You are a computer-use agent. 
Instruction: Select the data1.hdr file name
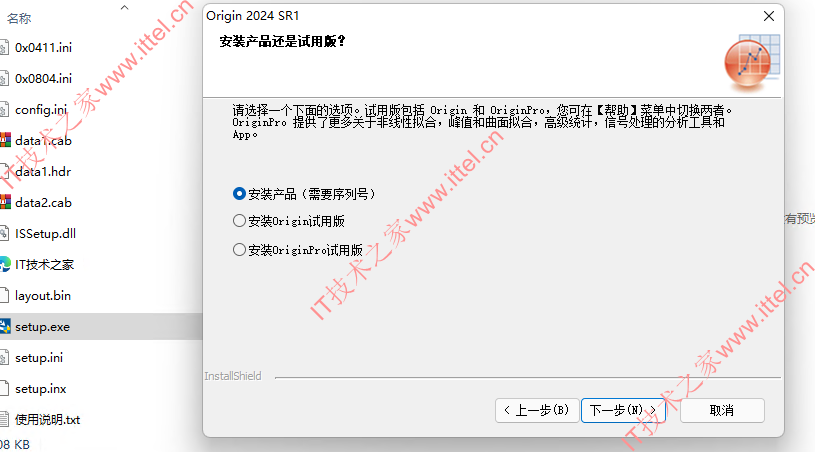[43, 172]
